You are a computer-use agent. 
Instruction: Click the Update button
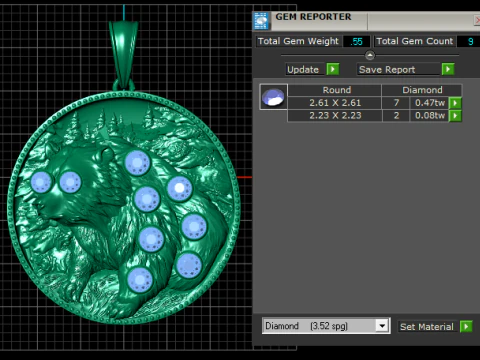[305, 69]
